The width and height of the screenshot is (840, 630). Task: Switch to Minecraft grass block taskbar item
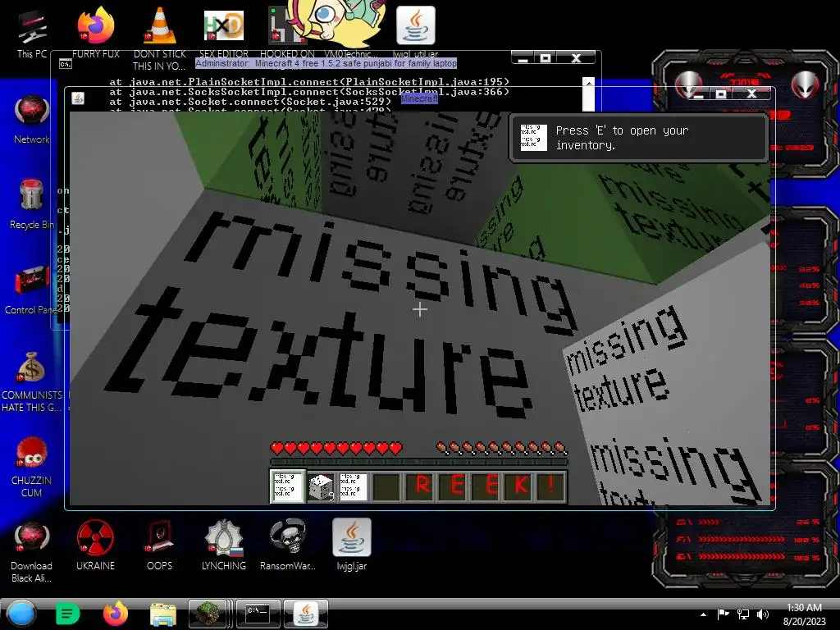(x=209, y=614)
